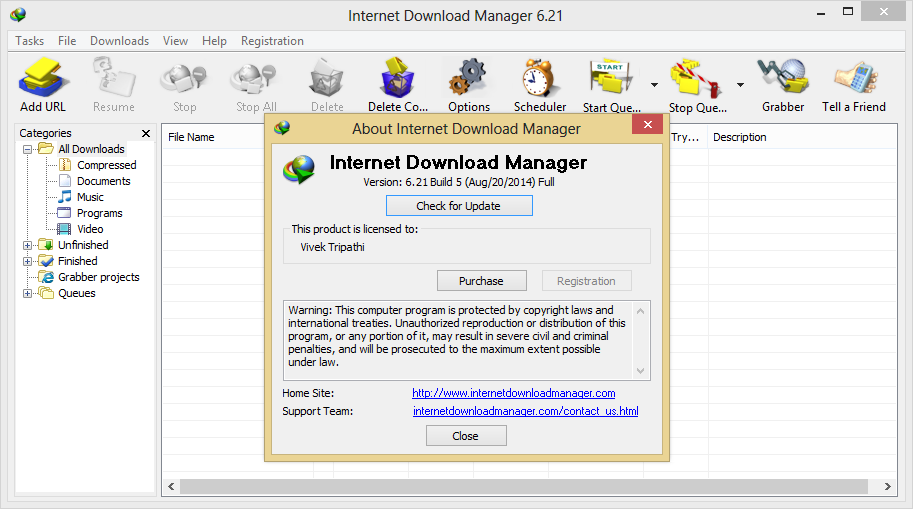Click the Add URL toolbar icon
The height and width of the screenshot is (509, 913).
[x=43, y=77]
